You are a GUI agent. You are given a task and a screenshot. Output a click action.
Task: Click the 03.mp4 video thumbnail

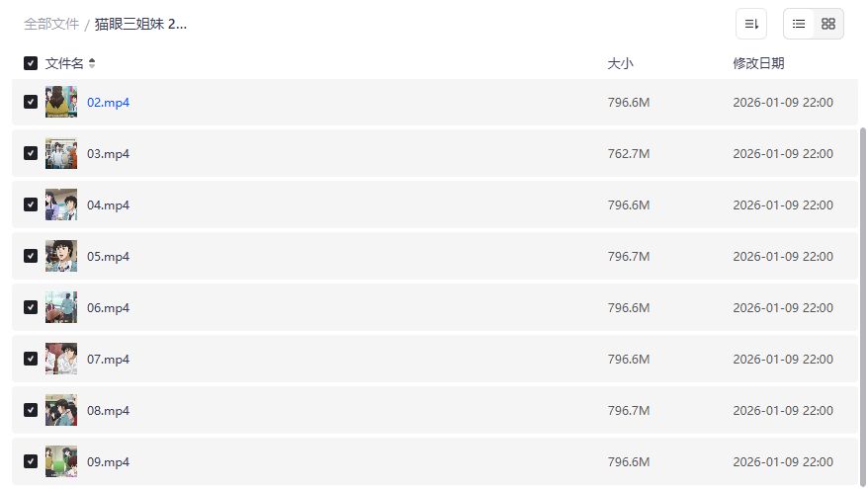(x=61, y=153)
